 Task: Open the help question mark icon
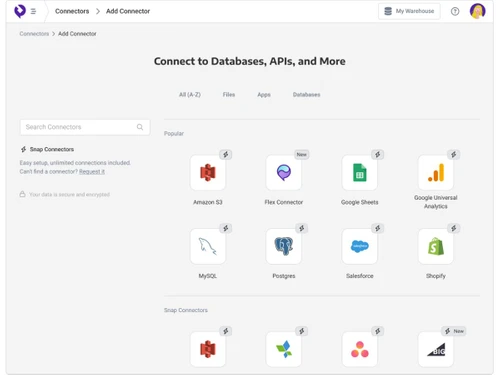pos(455,11)
